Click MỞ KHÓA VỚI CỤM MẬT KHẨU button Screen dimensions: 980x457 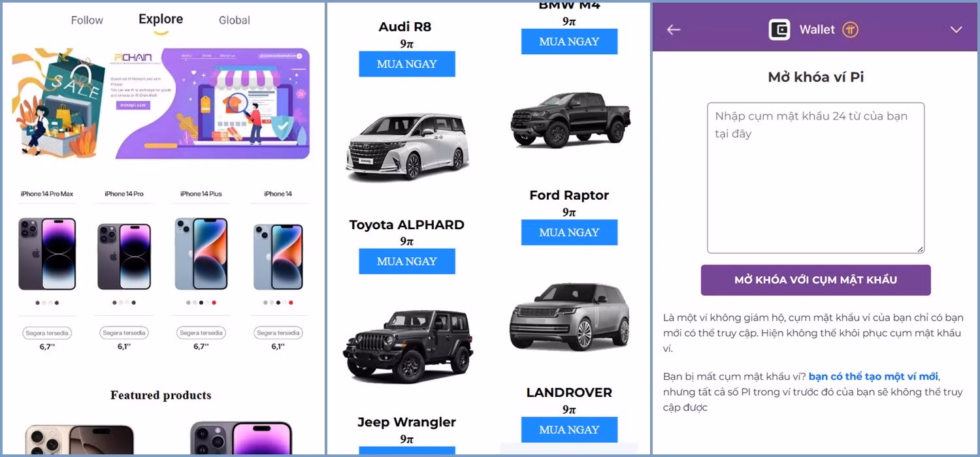click(815, 280)
